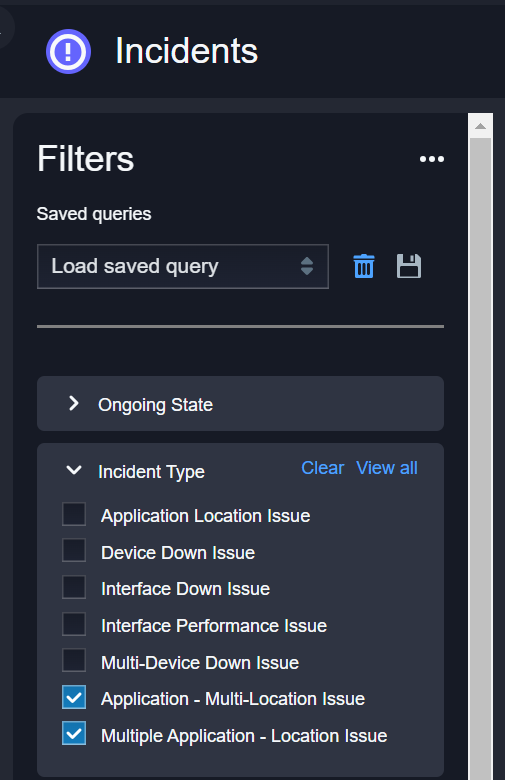The width and height of the screenshot is (505, 780).
Task: Delete saved query with trash icon
Action: (x=364, y=266)
